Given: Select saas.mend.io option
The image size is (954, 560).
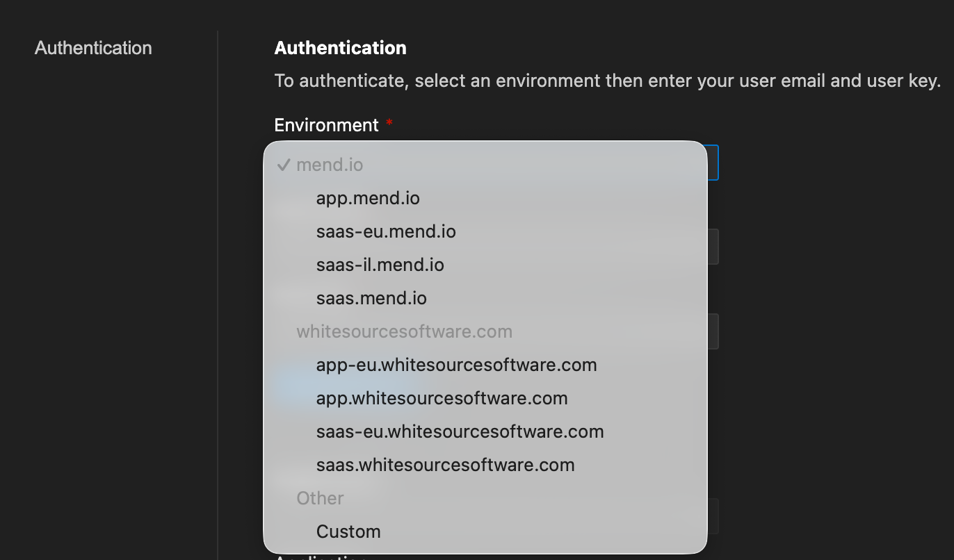Looking at the screenshot, I should coord(371,299).
